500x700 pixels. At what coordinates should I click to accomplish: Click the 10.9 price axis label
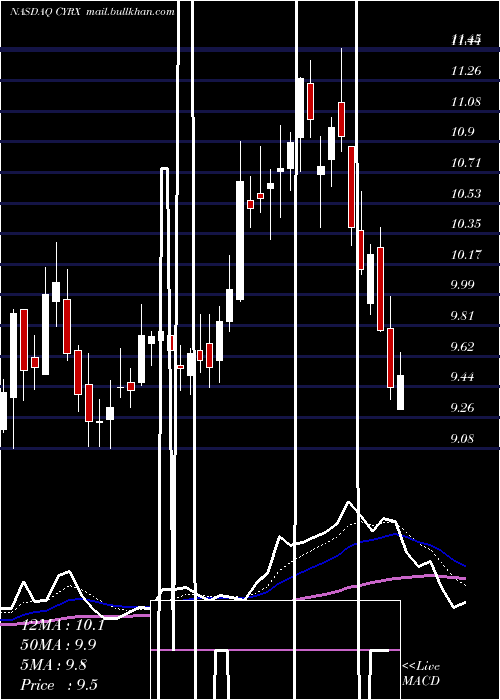[462, 132]
